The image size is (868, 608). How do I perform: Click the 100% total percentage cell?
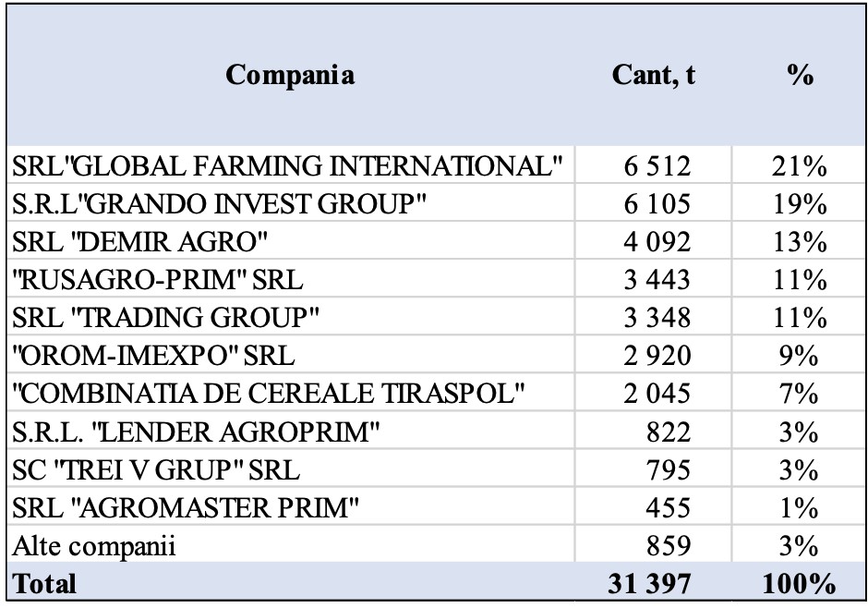(x=801, y=584)
